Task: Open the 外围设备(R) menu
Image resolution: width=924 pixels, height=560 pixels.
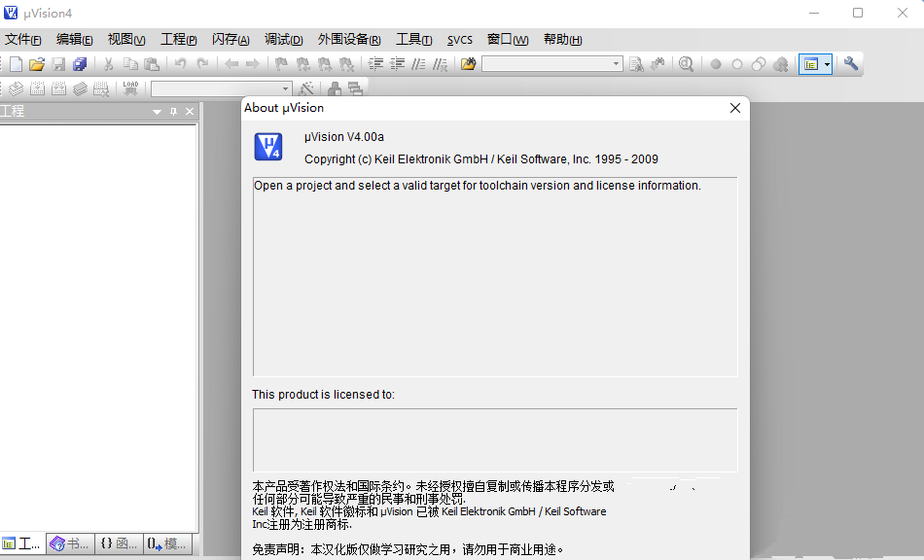Action: [x=349, y=40]
